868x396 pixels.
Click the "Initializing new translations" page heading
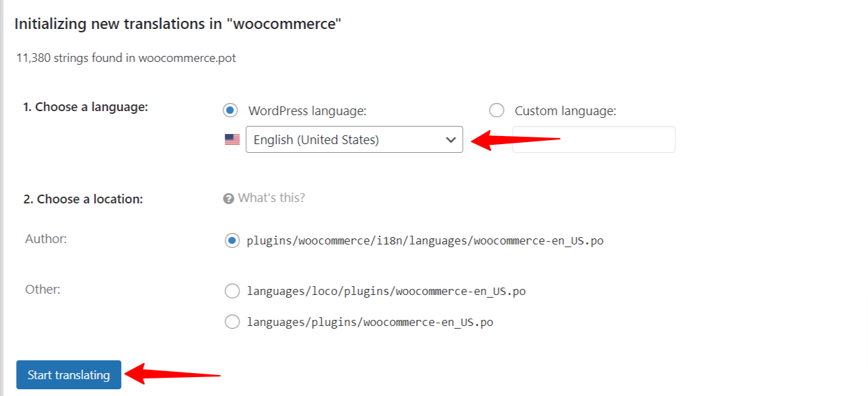pyautogui.click(x=178, y=24)
